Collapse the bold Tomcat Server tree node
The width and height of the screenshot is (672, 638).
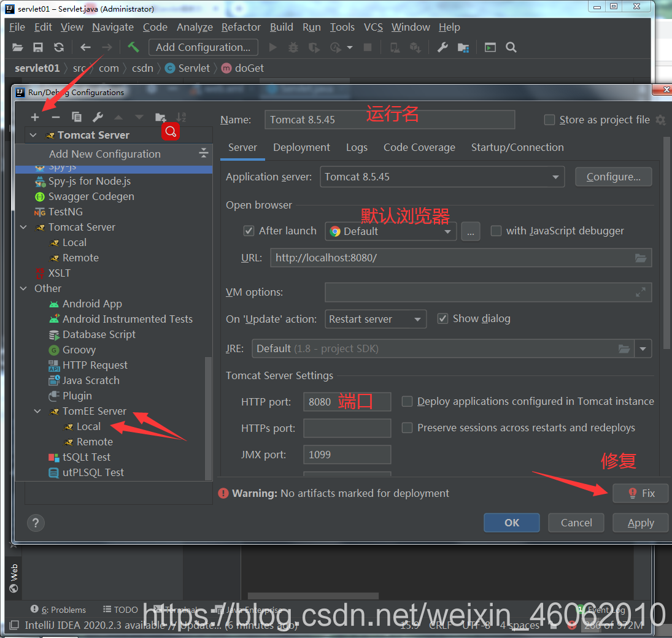33,136
